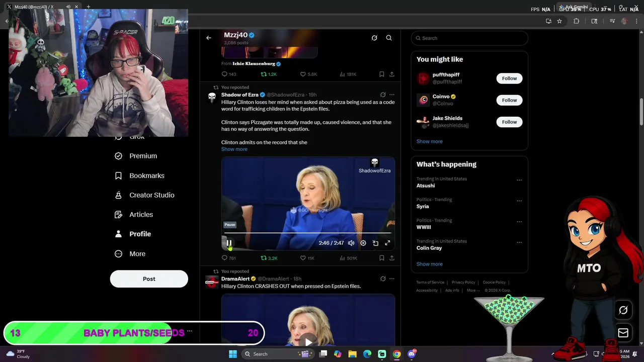Open browser extensions puzzle icon
The height and width of the screenshot is (362, 644).
click(577, 21)
